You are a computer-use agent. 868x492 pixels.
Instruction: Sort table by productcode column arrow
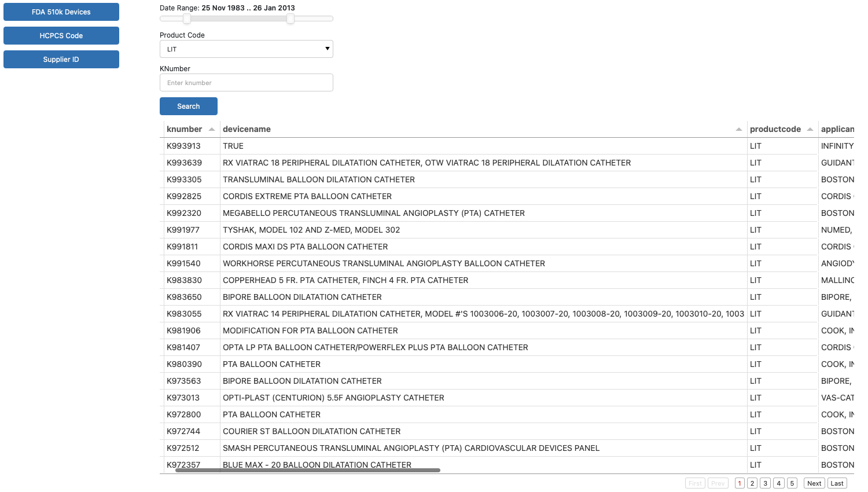[810, 129]
